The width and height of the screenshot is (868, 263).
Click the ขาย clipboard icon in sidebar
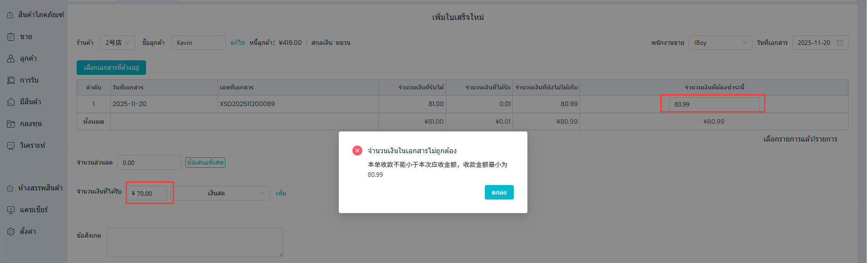pos(11,37)
